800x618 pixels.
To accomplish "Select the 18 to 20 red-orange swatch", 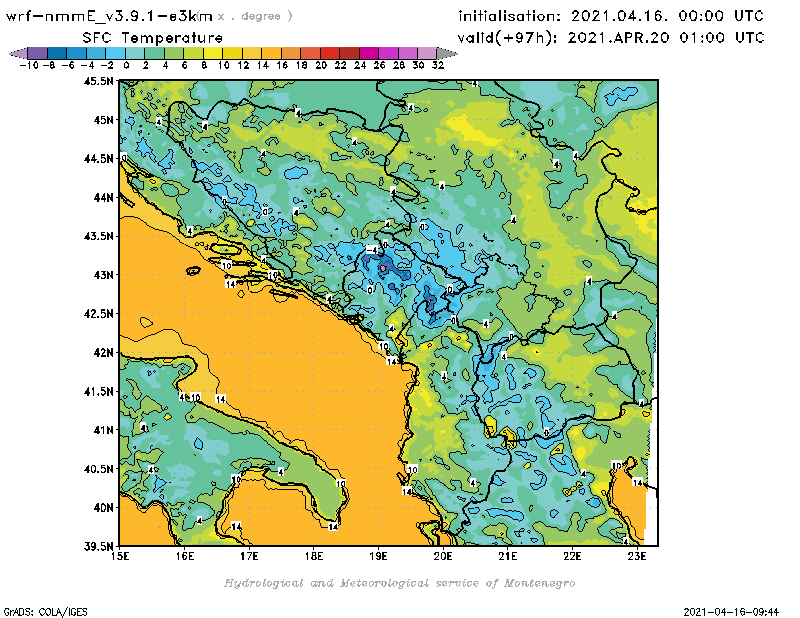I will [x=310, y=53].
